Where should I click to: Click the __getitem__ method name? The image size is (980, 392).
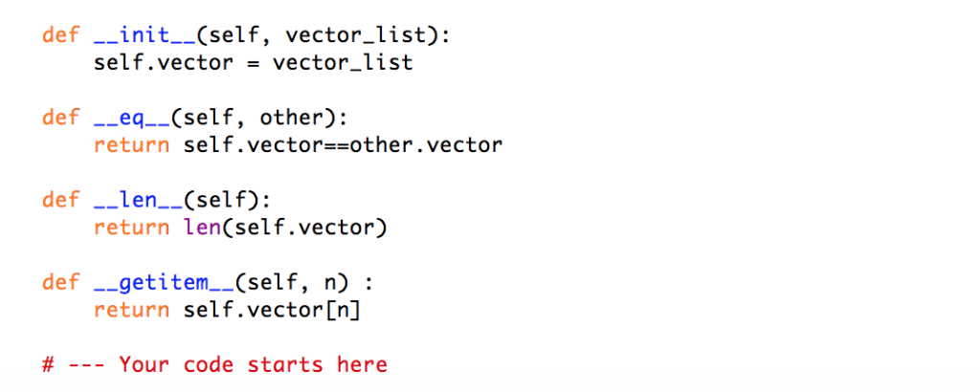click(163, 283)
